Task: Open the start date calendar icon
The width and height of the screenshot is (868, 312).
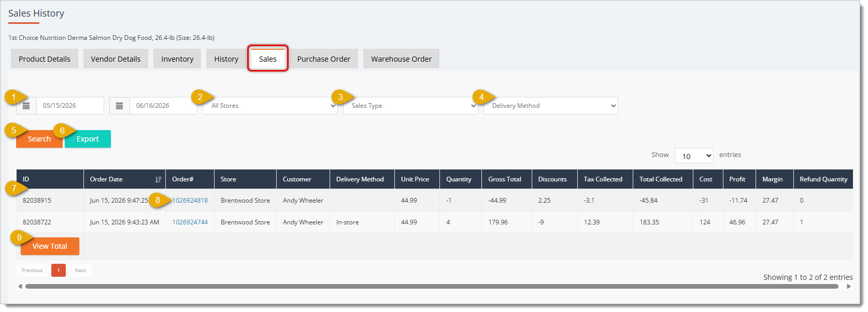Action: pyautogui.click(x=26, y=106)
